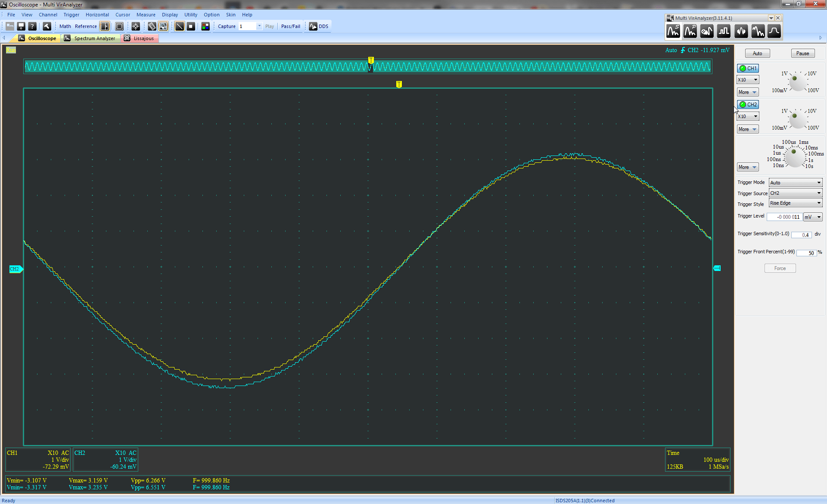This screenshot has width=827, height=504.
Task: Adjust the timebase knob
Action: (795, 157)
